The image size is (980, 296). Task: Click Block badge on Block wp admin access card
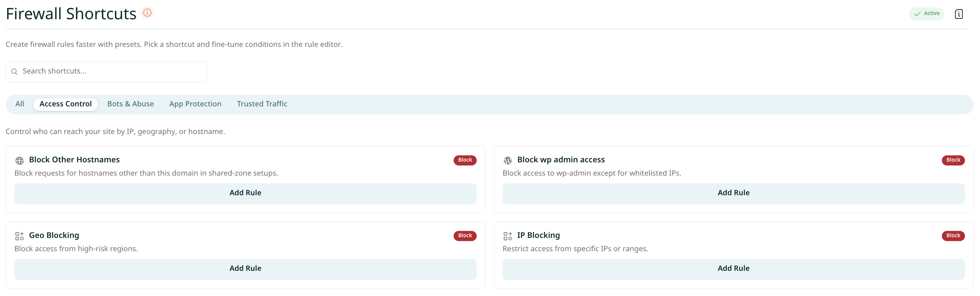[953, 160]
